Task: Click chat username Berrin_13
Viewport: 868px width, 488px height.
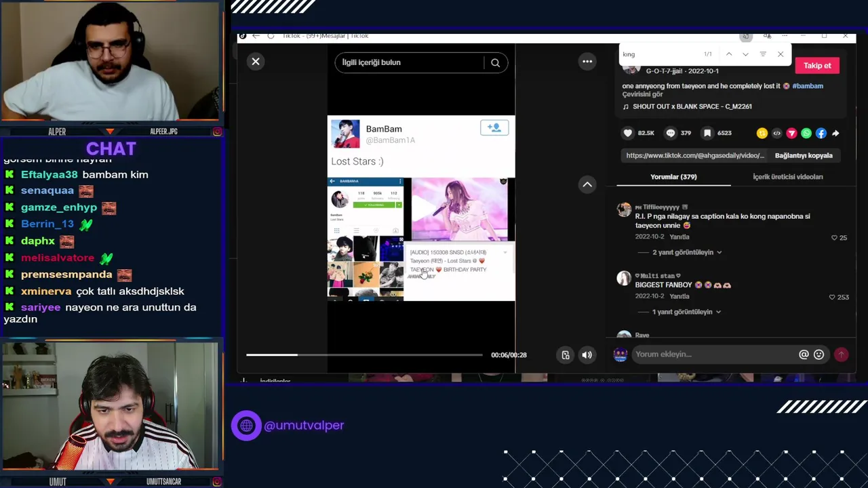Action: tap(47, 224)
